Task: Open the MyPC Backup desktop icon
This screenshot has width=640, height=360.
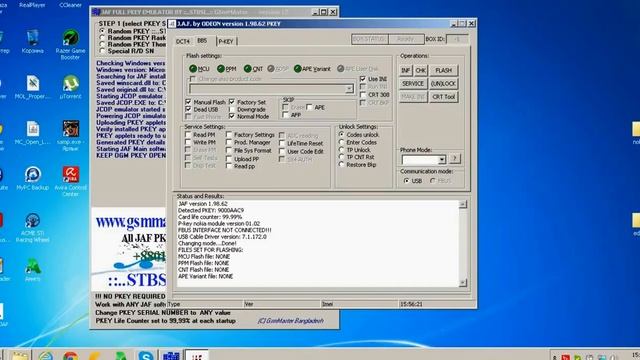Action: coord(33,178)
